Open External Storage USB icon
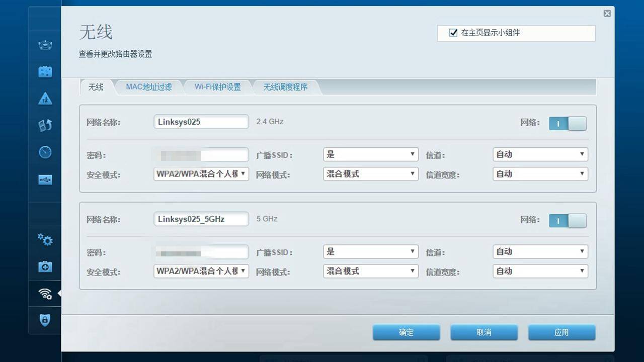This screenshot has height=362, width=644. tap(45, 179)
